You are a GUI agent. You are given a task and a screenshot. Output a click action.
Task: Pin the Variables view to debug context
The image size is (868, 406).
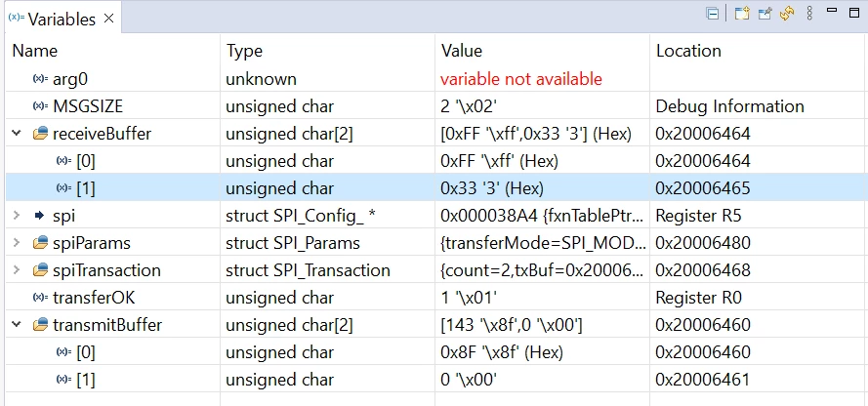(x=765, y=14)
